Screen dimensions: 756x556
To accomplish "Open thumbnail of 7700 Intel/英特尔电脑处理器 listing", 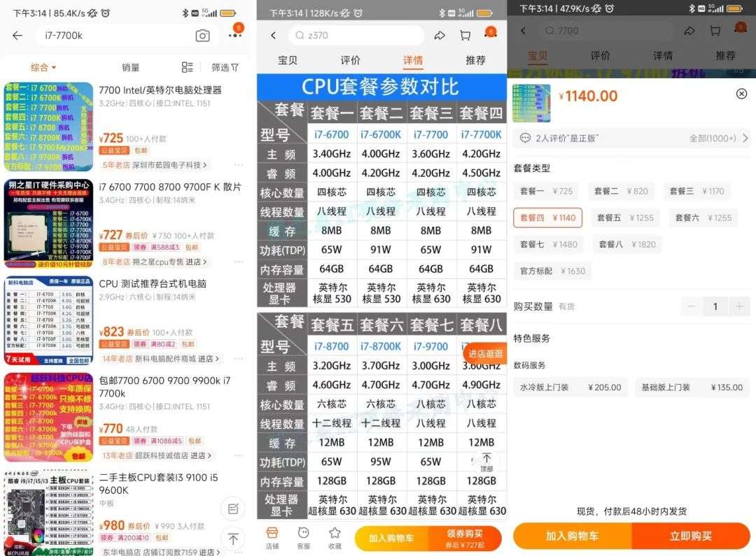I will click(48, 127).
